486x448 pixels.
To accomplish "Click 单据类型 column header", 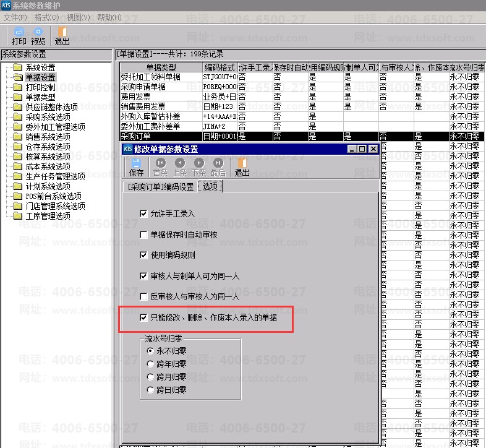I will [160, 67].
